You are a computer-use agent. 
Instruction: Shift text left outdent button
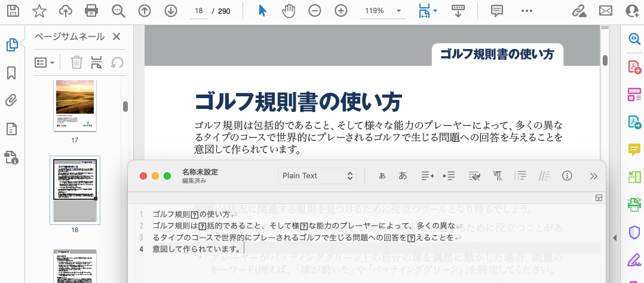pos(427,176)
